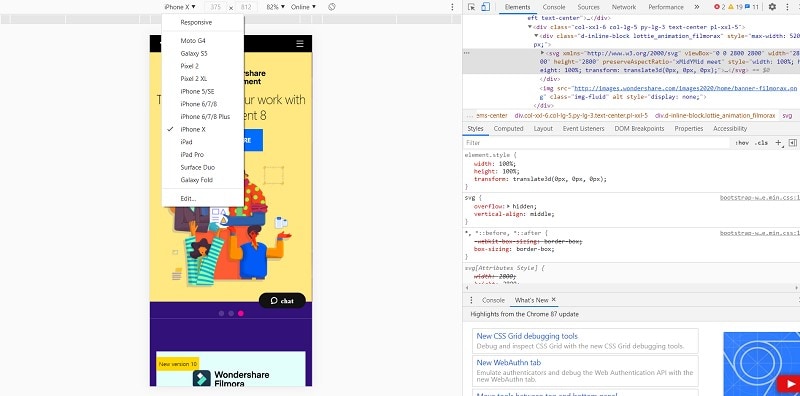
Task: Open device toolbar more options menu
Action: tap(452, 7)
